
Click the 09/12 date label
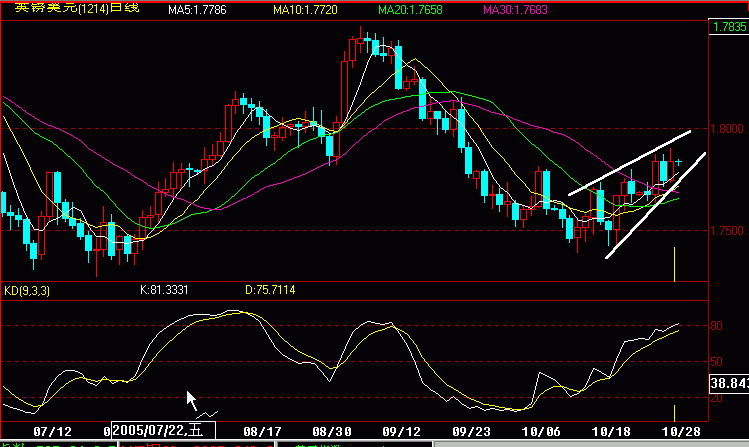[402, 432]
